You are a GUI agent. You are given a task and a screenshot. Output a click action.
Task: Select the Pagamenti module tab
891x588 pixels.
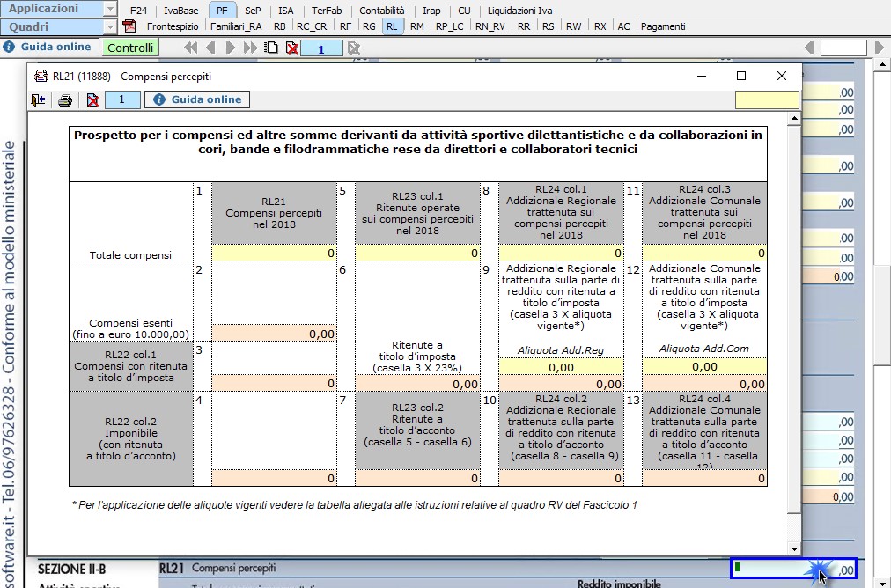663,26
